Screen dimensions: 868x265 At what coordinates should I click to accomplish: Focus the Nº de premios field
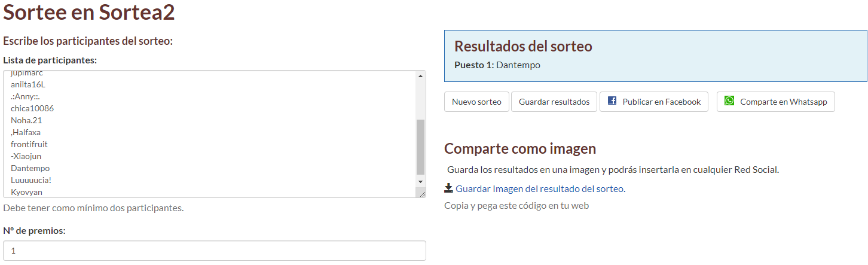(x=215, y=251)
